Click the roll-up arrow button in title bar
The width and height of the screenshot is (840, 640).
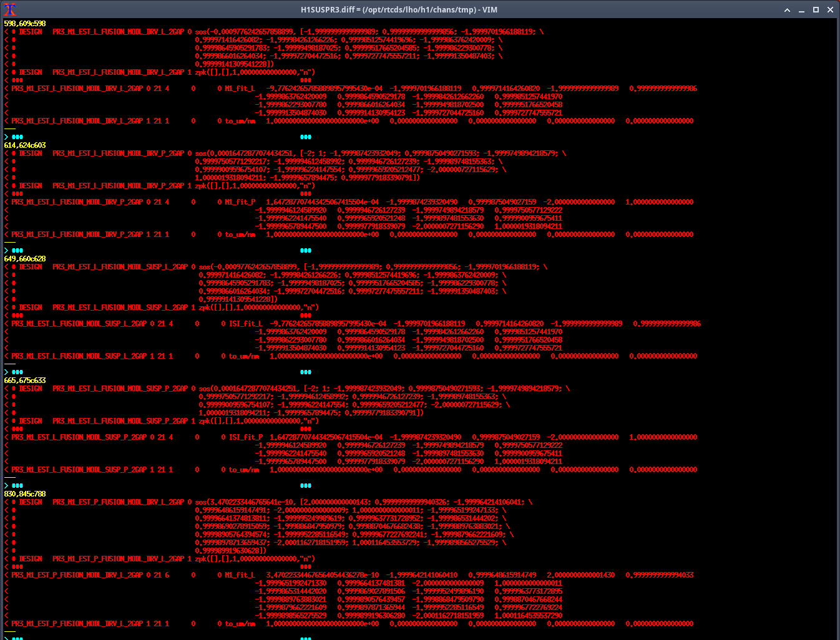(787, 10)
